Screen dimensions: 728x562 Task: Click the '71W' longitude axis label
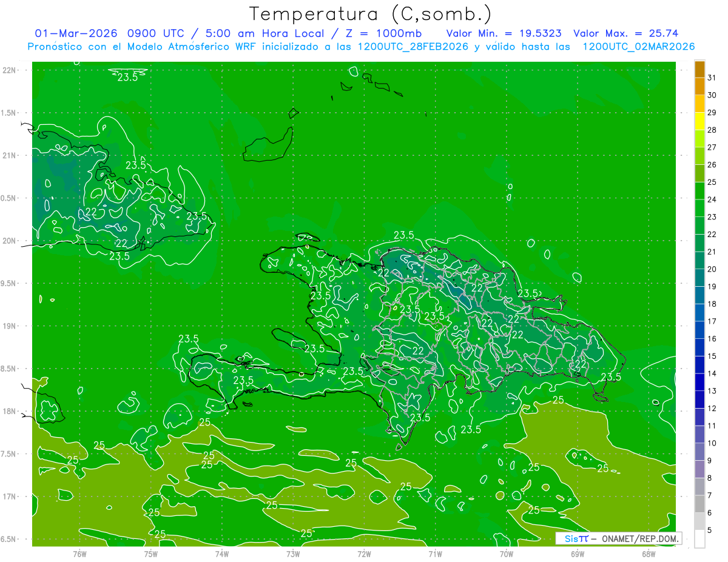pos(435,554)
